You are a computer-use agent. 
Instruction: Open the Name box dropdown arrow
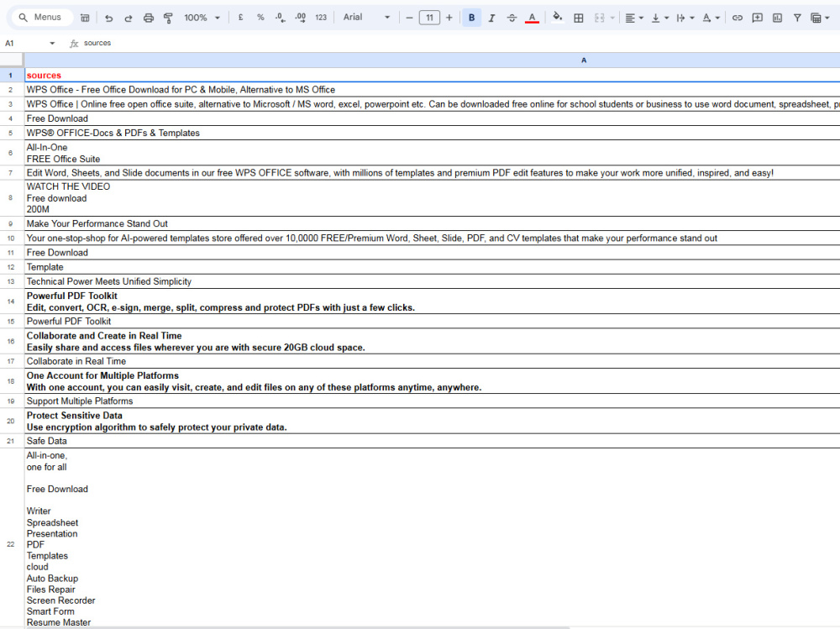[52, 43]
